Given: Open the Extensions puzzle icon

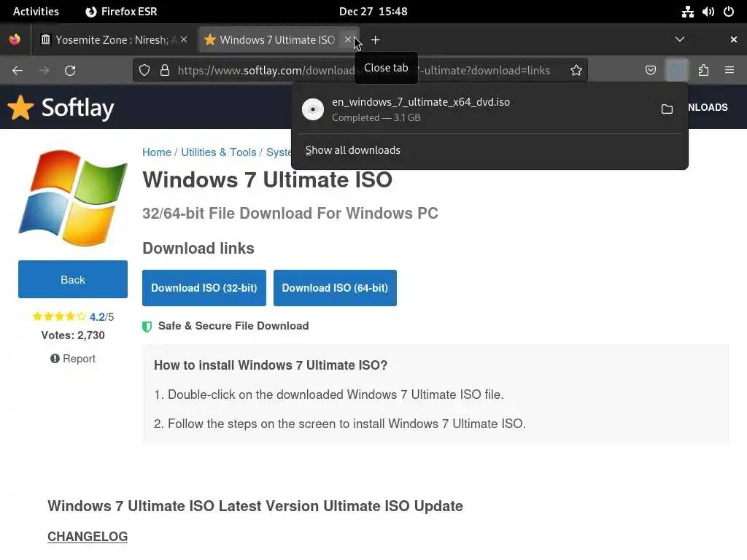Looking at the screenshot, I should pos(703,71).
